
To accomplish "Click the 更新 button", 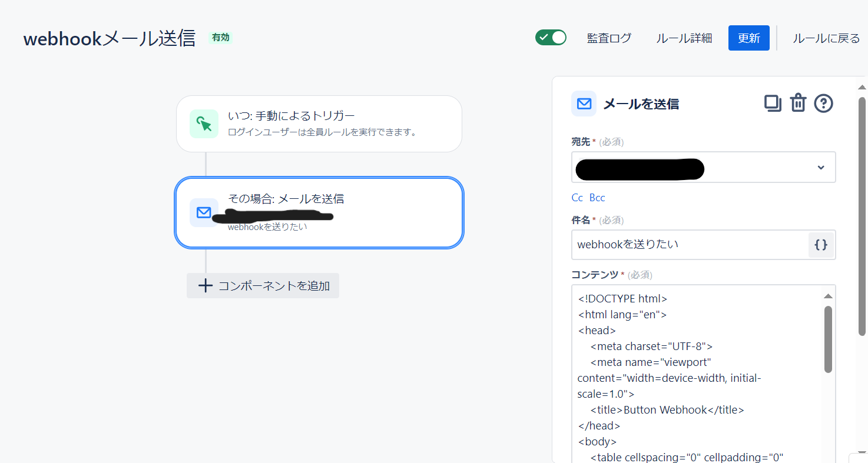I will 749,38.
